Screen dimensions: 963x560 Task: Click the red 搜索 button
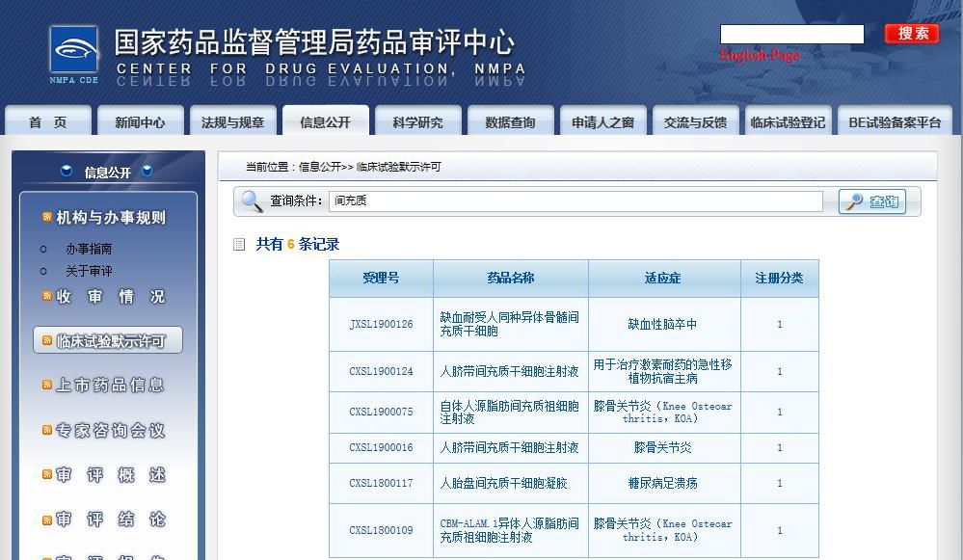[912, 34]
